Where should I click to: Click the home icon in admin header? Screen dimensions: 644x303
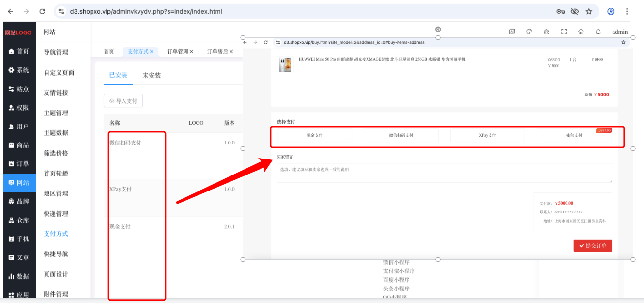[x=581, y=32]
